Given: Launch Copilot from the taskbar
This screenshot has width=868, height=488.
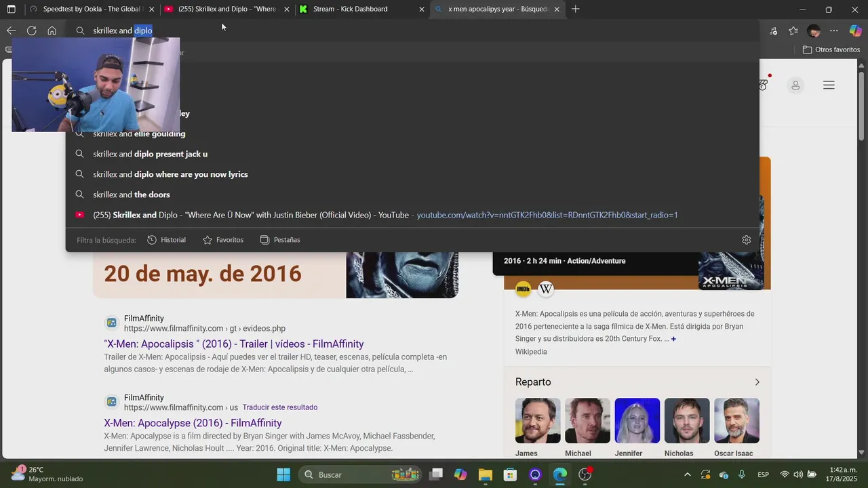Looking at the screenshot, I should tap(460, 474).
